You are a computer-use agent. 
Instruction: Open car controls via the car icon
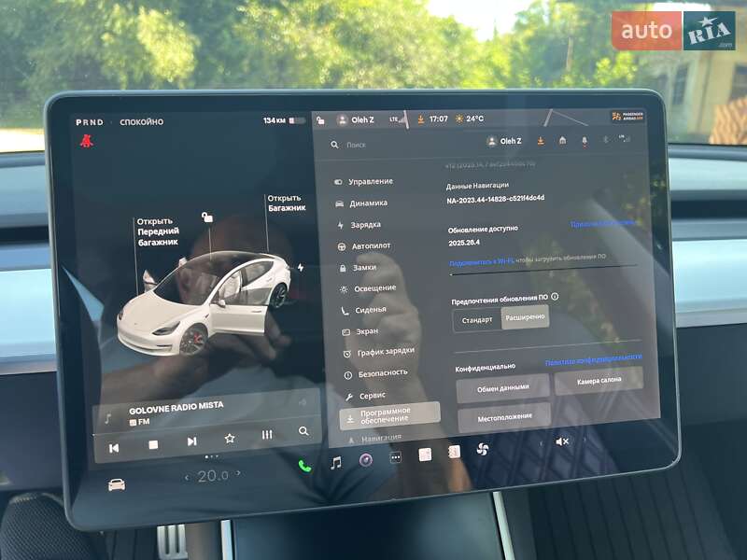coord(117,484)
